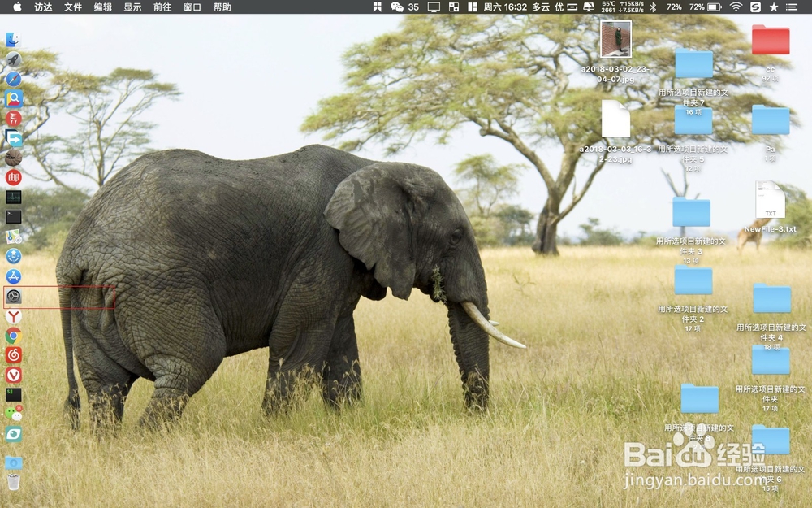Open NetEase Music red icon in Dock
812x508 pixels.
[x=13, y=356]
